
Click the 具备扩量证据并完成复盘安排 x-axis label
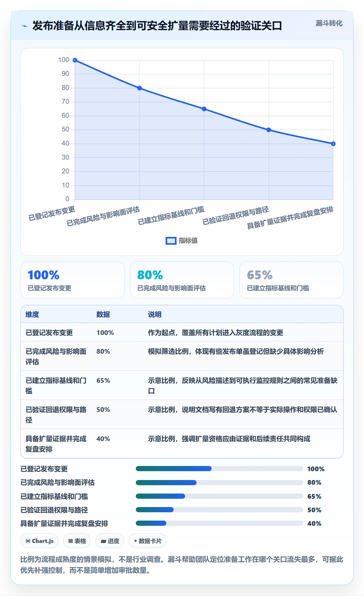coord(290,217)
